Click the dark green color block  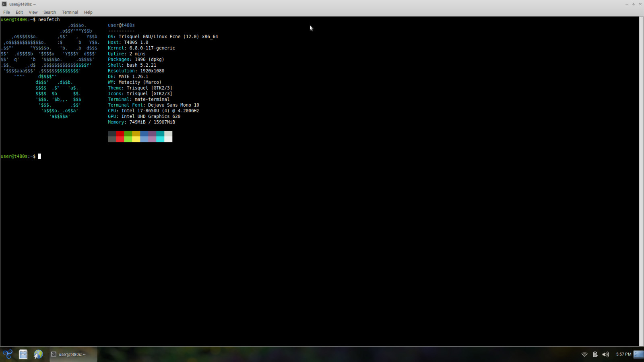128,134
